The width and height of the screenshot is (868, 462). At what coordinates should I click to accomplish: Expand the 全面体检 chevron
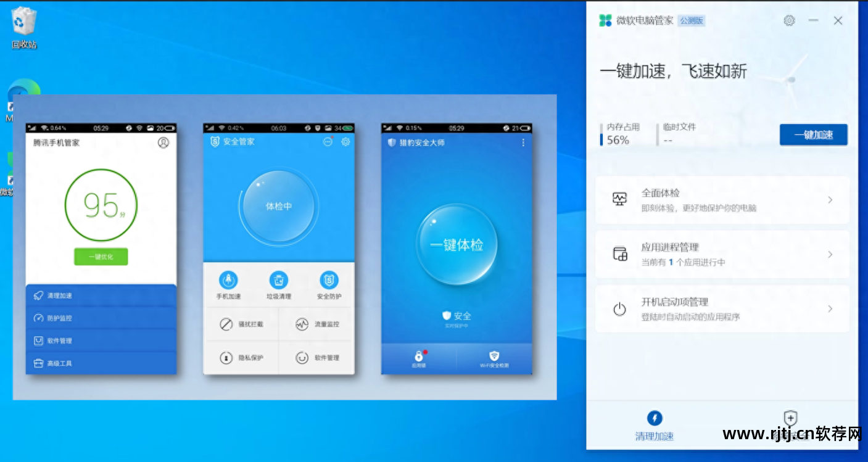point(830,200)
